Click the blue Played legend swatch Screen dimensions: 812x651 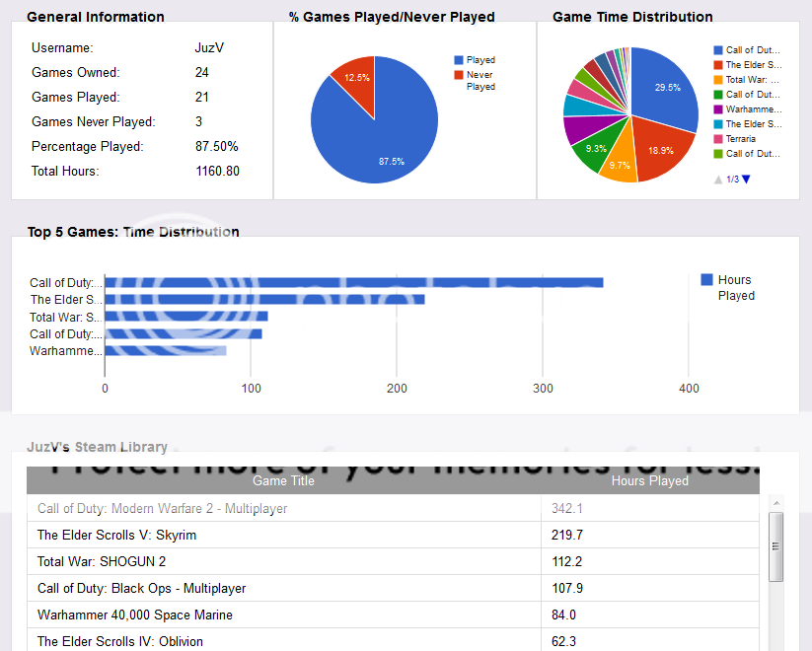pyautogui.click(x=459, y=60)
